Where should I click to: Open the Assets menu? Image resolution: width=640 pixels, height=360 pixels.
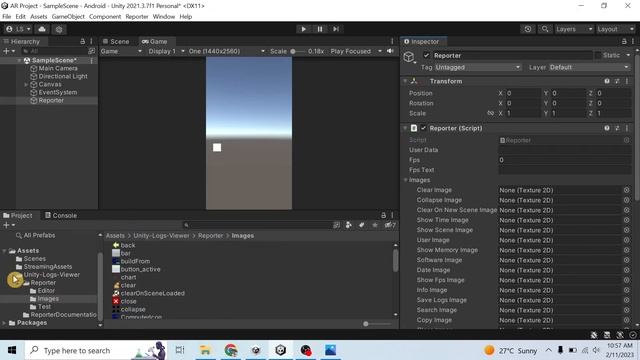point(39,17)
